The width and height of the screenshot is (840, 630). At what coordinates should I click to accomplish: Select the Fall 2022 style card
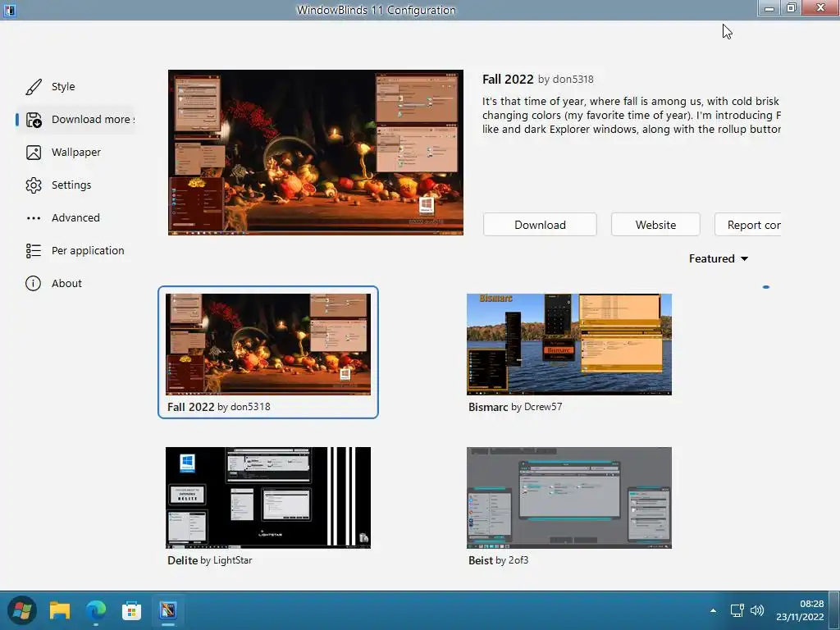point(268,352)
